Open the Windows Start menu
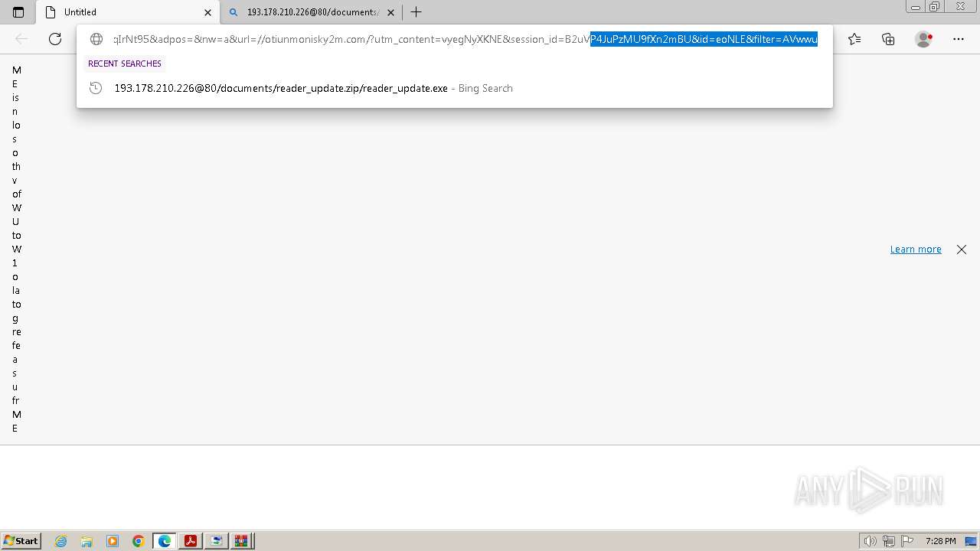Viewport: 980px width, 551px height. [21, 541]
